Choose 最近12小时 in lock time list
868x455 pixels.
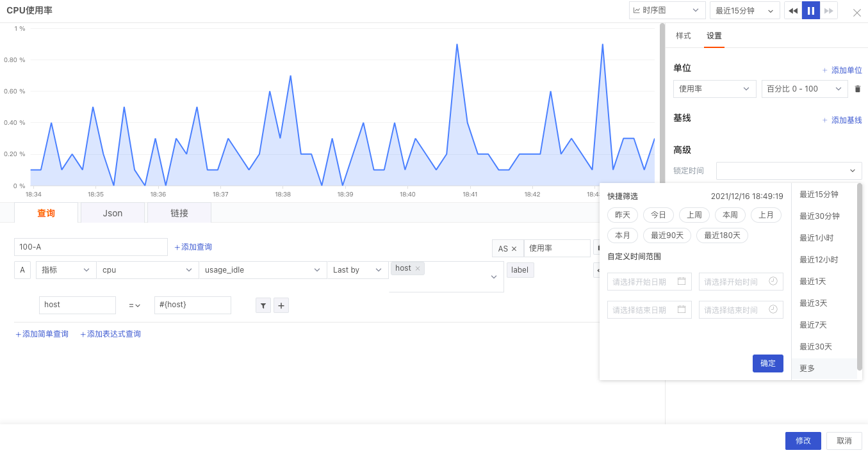824,260
